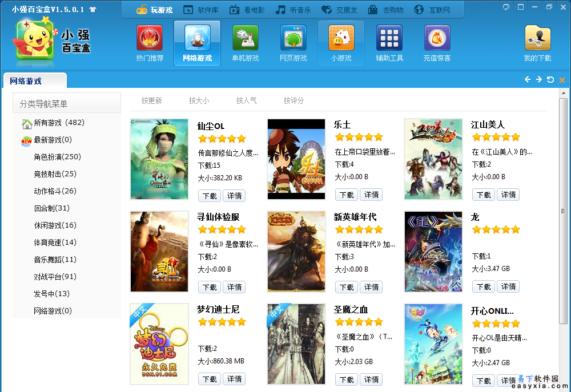Click the vertical scrollbar thumb
Viewport: 571px width, 392px height.
563,211
